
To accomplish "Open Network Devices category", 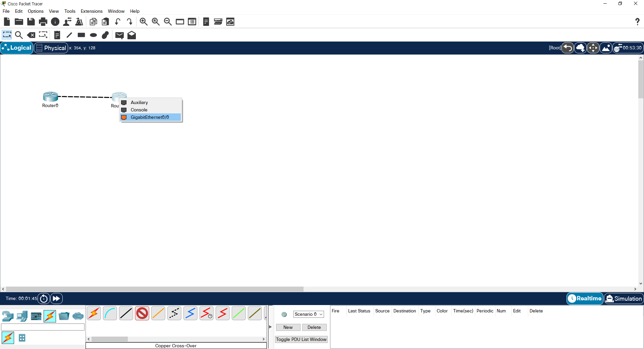I will click(x=8, y=316).
